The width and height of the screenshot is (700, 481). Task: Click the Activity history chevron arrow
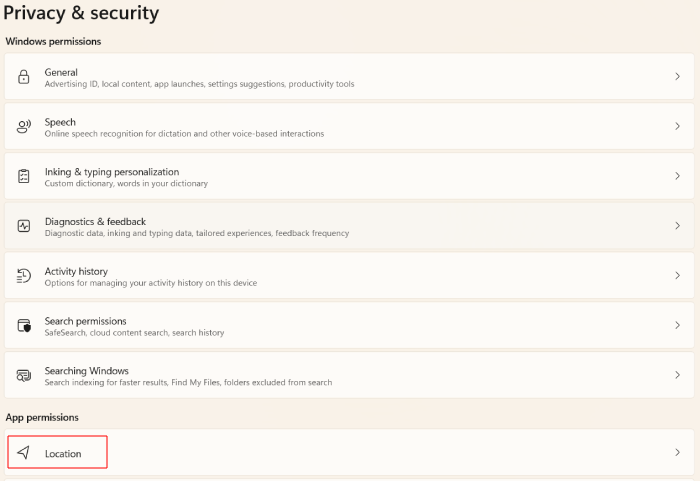pos(677,276)
